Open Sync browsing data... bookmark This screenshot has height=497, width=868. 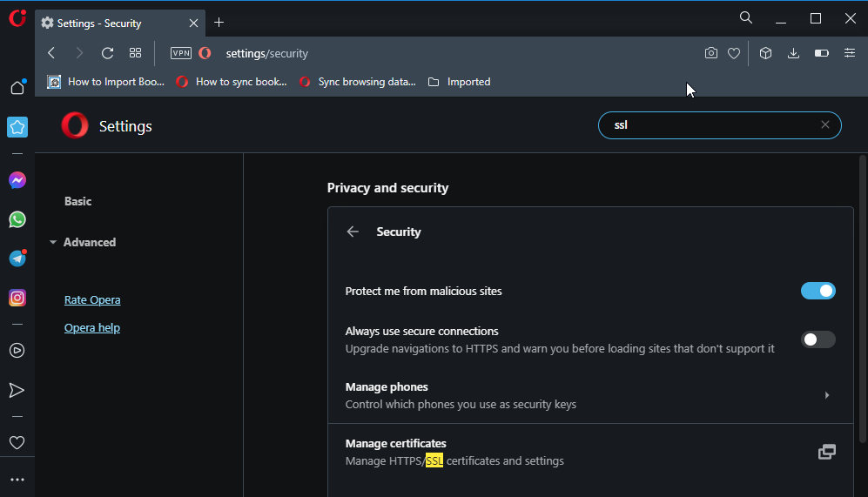[x=358, y=82]
